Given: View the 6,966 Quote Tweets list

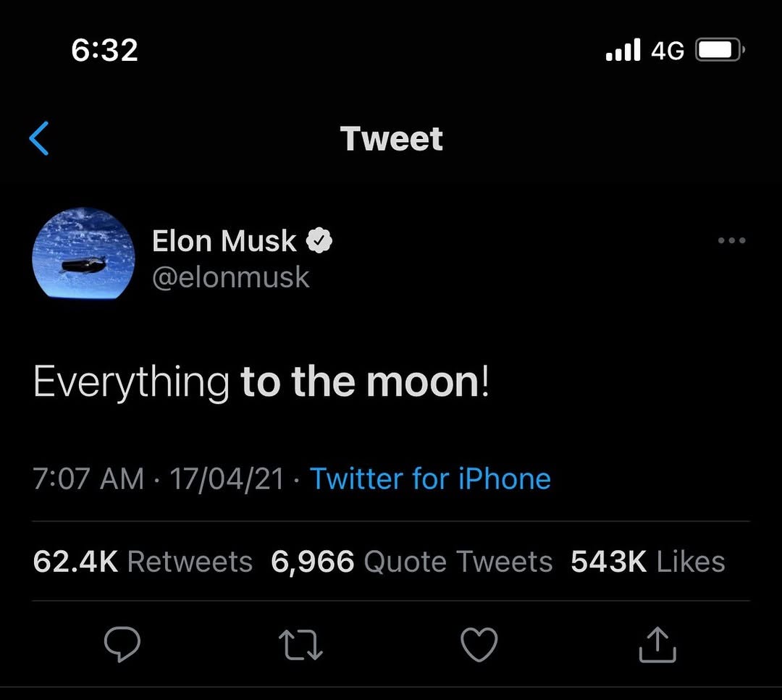Looking at the screenshot, I should [x=411, y=562].
